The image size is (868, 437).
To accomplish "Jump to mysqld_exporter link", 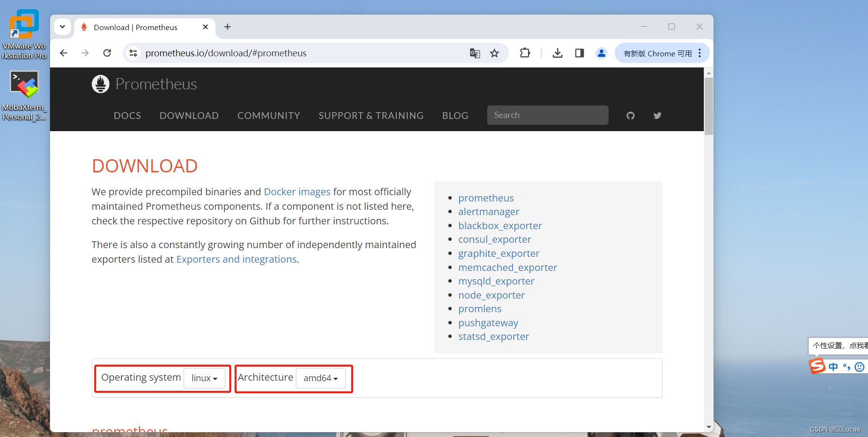I will 496,281.
